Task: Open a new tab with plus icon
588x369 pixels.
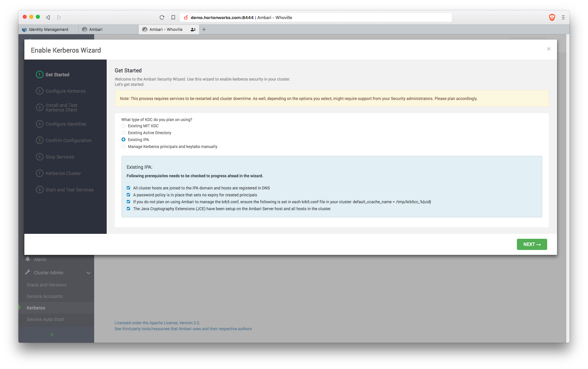Action: [204, 30]
